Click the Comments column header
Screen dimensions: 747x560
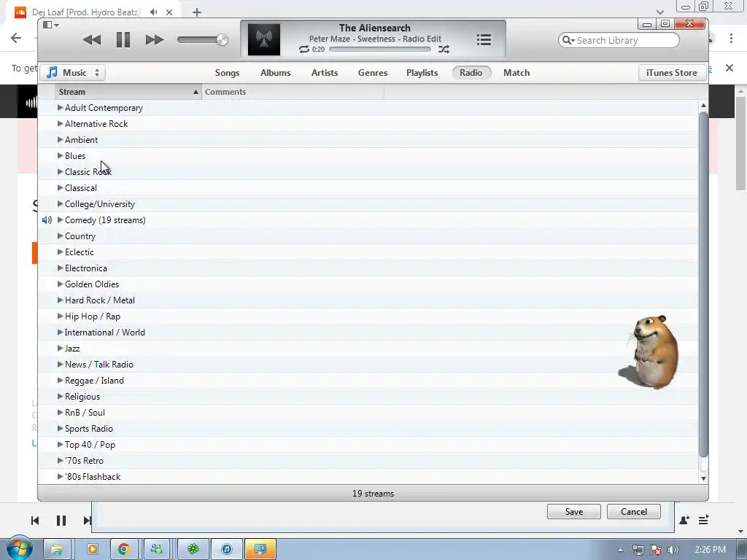[293, 92]
